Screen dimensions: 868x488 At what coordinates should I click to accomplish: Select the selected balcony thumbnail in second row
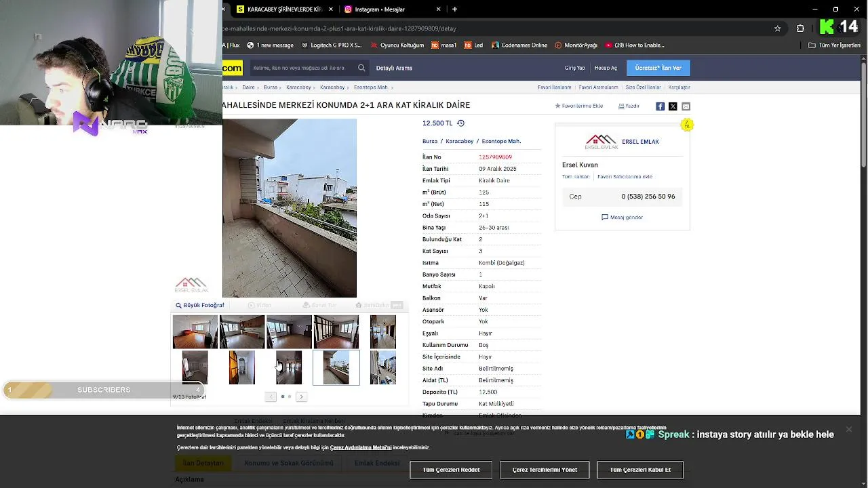(x=336, y=367)
